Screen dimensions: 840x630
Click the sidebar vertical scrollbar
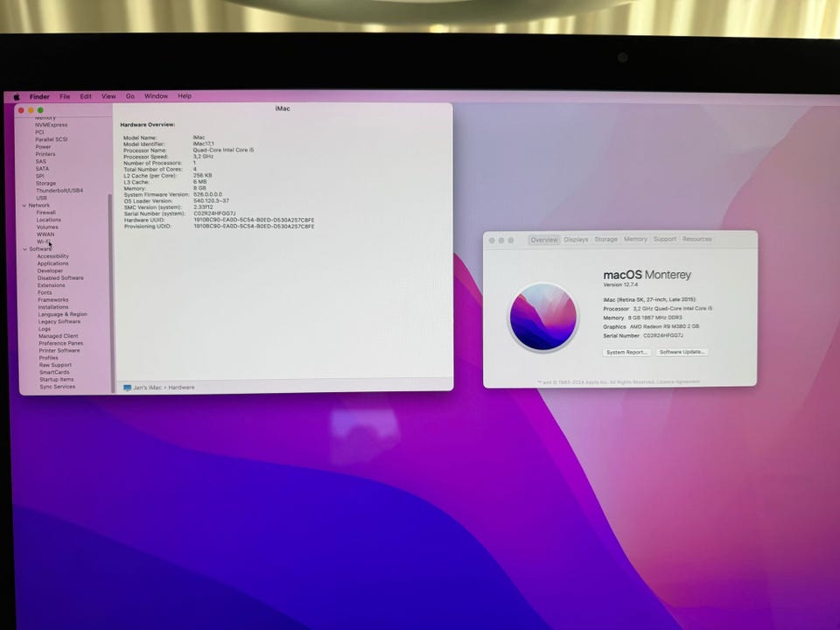[111, 292]
